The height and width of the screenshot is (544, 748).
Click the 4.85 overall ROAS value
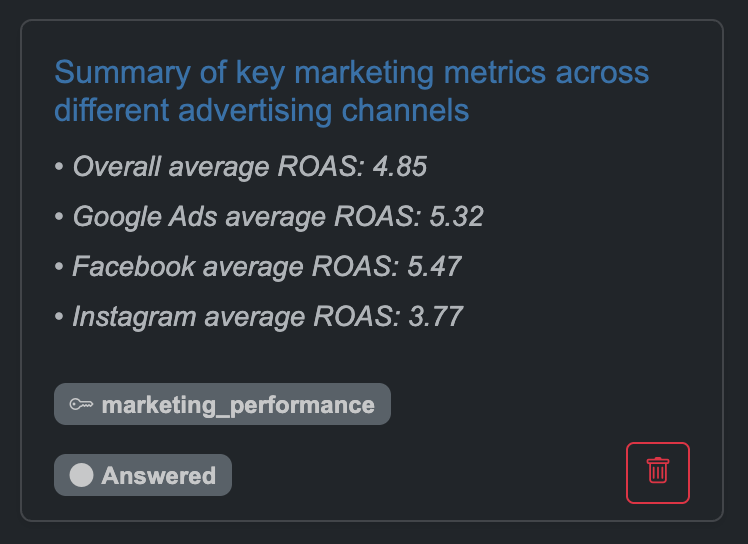pos(400,167)
